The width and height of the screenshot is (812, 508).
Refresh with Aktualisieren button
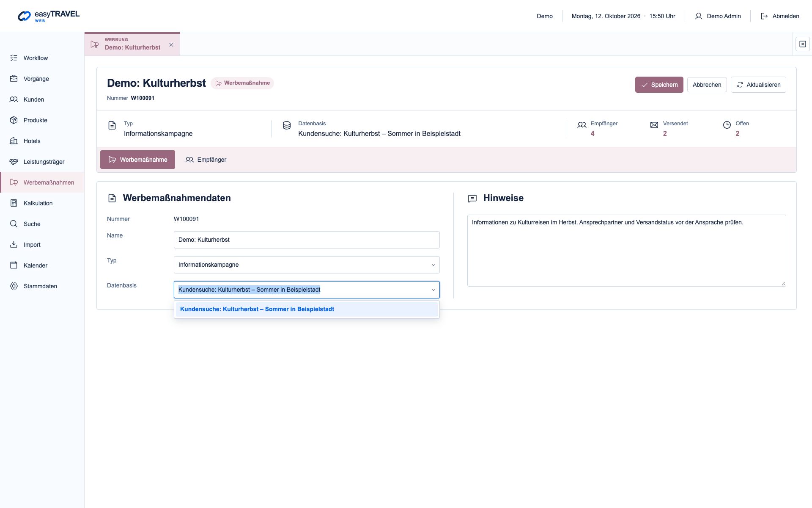click(758, 85)
